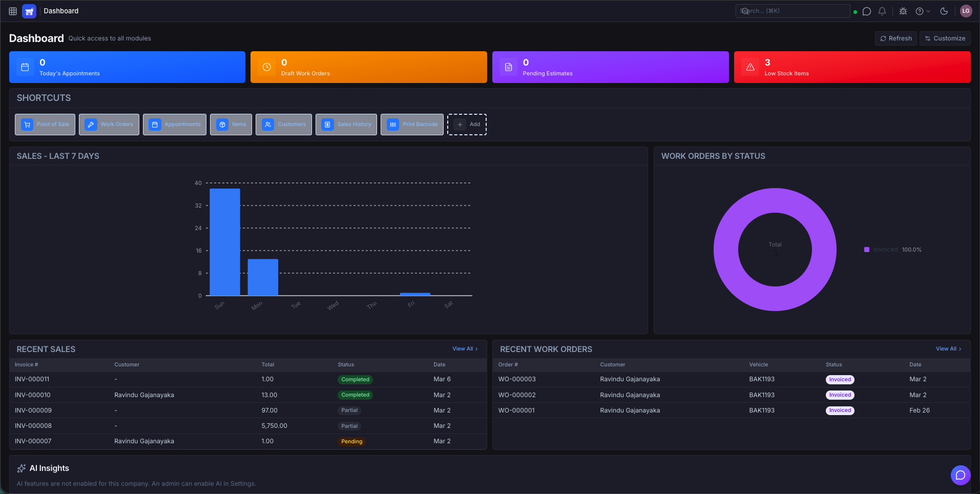Open the Customers shortcut
The width and height of the screenshot is (980, 494).
284,125
